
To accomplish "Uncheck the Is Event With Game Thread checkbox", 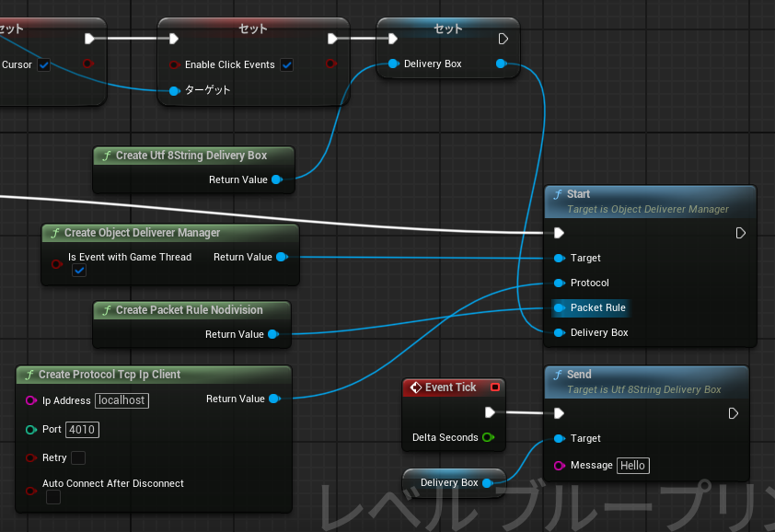I will click(79, 270).
